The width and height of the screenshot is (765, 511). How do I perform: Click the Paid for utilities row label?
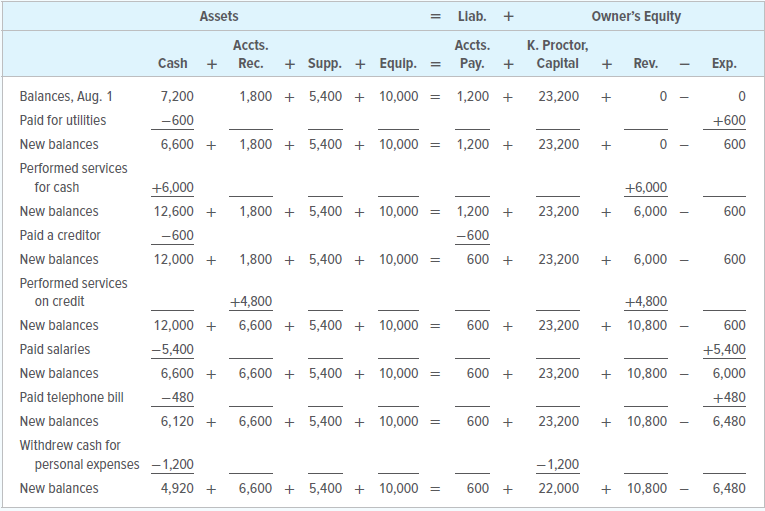point(62,120)
